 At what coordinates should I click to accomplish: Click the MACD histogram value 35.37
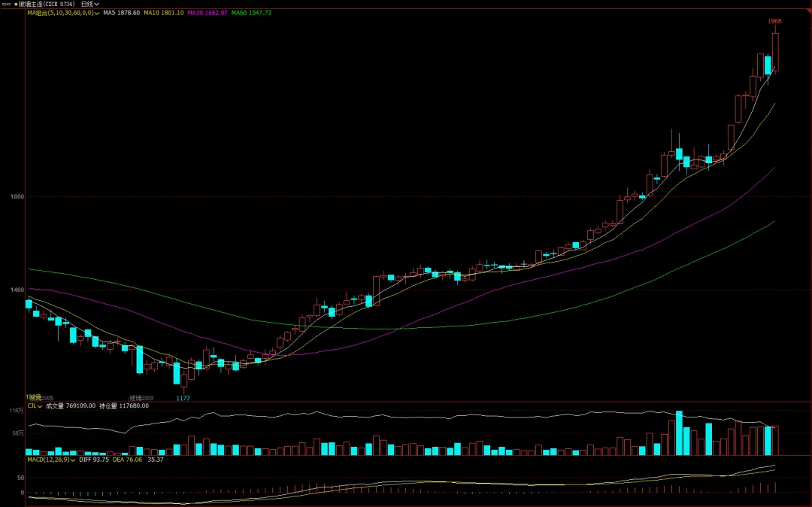[156, 460]
